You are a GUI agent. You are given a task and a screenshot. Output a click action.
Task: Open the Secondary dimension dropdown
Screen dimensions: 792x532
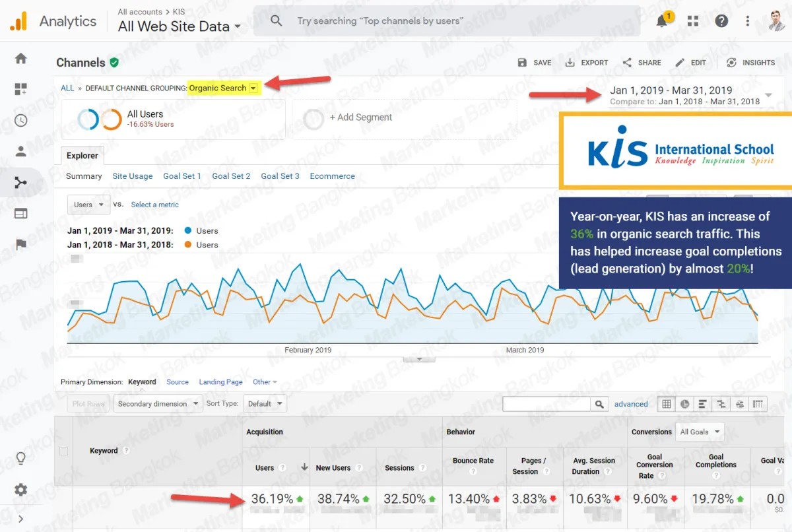(158, 404)
